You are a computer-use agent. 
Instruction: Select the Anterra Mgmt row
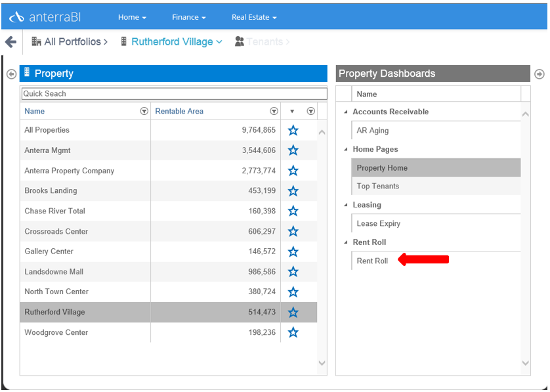(x=169, y=150)
